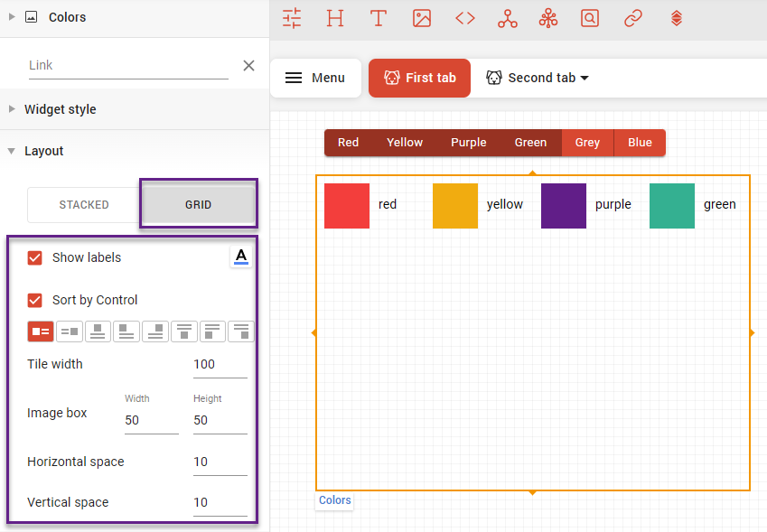Open the sliders settings icon in toolbar
767x532 pixels.
pos(292,18)
